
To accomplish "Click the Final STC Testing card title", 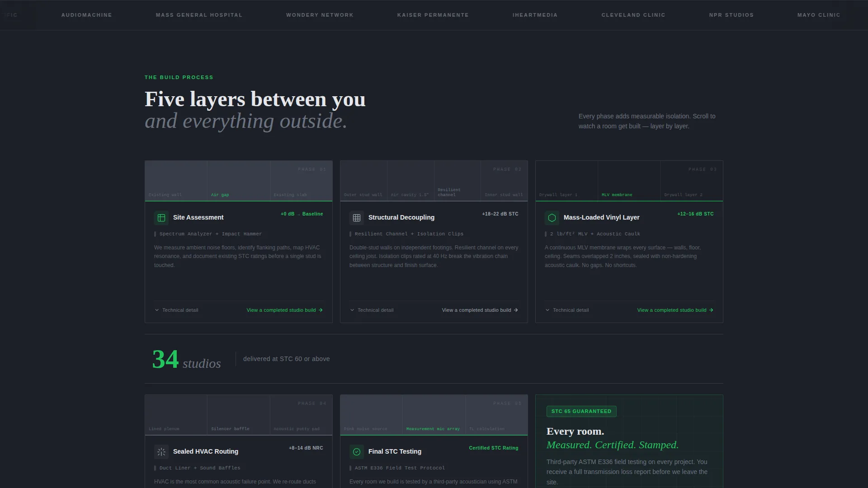I will (x=395, y=451).
